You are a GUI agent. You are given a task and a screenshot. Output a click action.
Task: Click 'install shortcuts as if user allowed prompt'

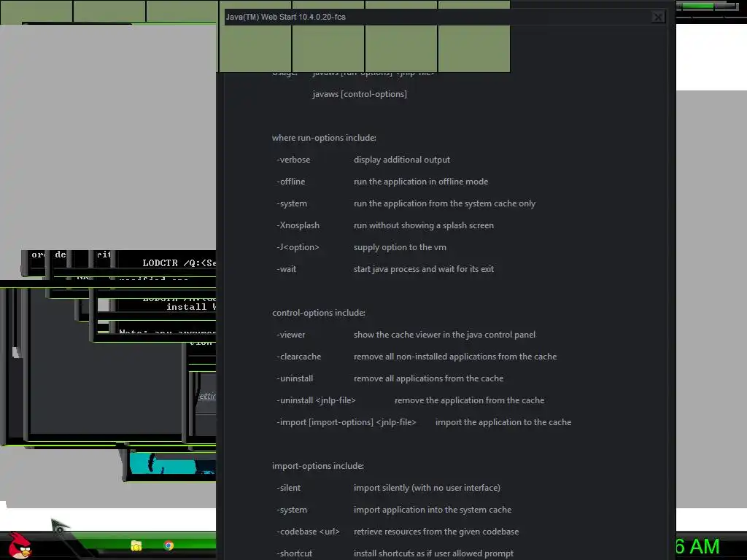pos(433,554)
